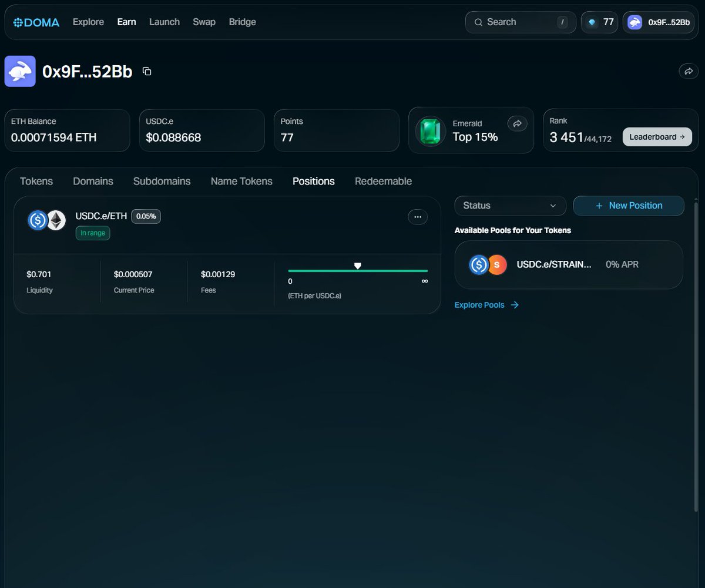Go to the Launch page

point(164,22)
